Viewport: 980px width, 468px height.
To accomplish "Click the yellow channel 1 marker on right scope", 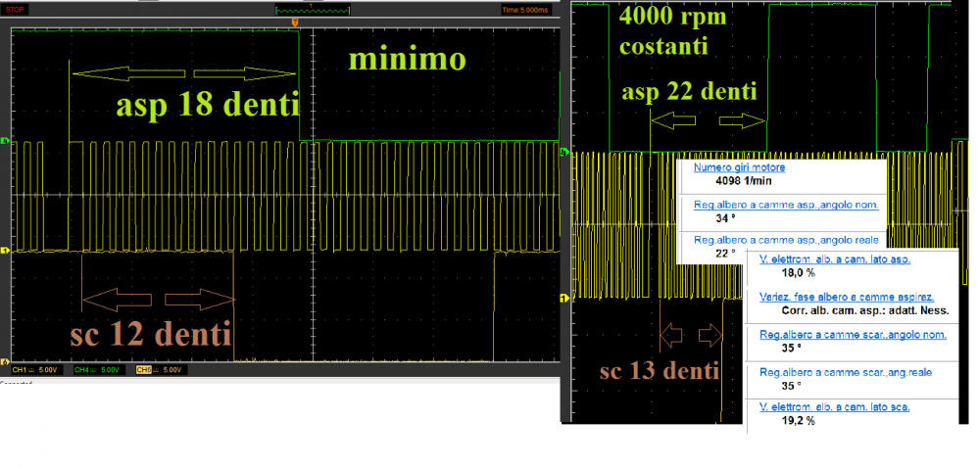I will pos(565,299).
